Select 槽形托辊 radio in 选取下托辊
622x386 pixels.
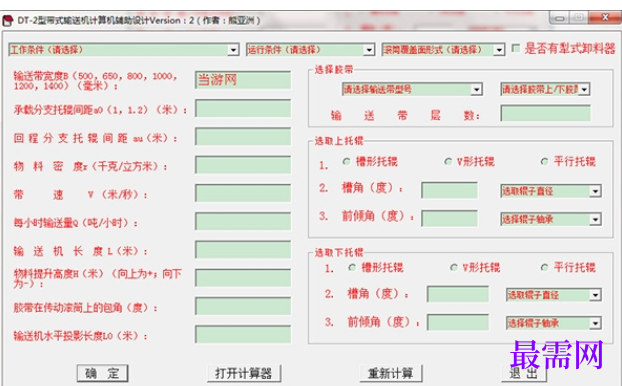coord(352,267)
